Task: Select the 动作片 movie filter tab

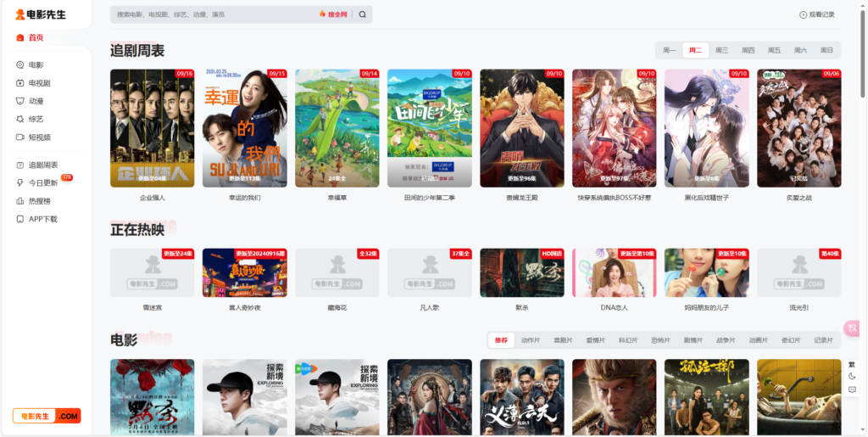Action: click(x=531, y=340)
